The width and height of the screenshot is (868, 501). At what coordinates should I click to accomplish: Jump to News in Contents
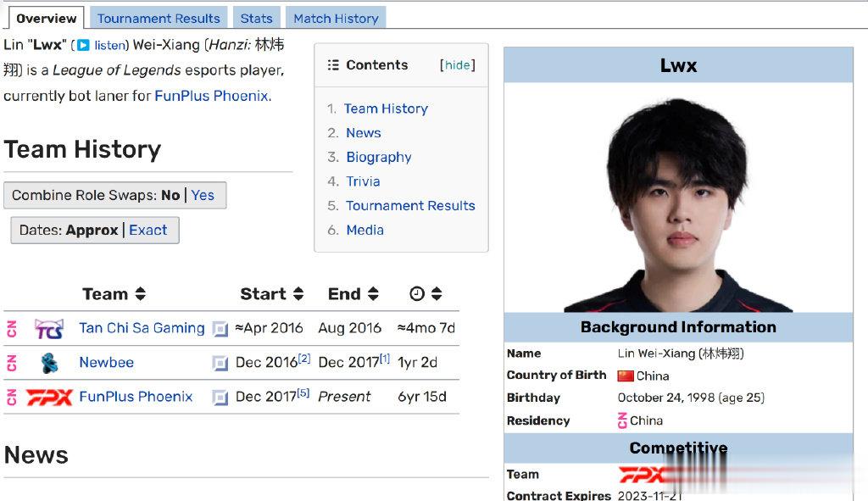click(363, 133)
